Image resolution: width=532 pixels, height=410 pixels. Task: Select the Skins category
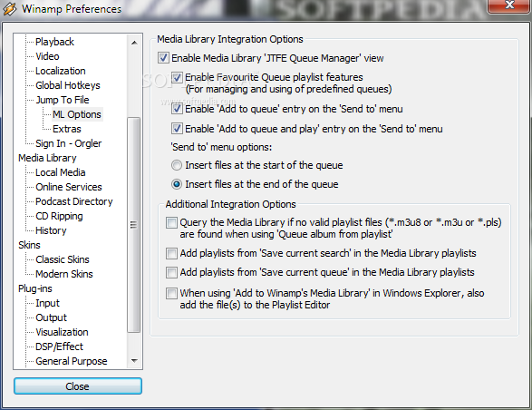(29, 245)
